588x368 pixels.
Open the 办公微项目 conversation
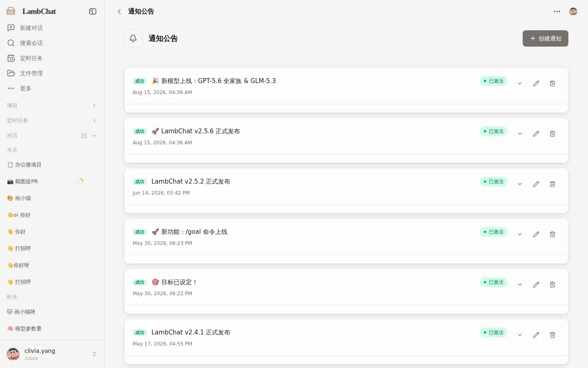pos(52,165)
